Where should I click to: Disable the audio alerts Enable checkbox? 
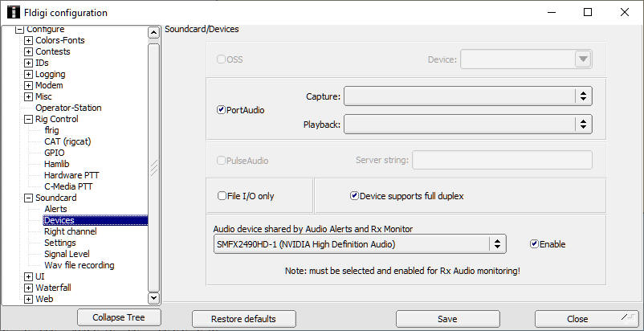[534, 243]
